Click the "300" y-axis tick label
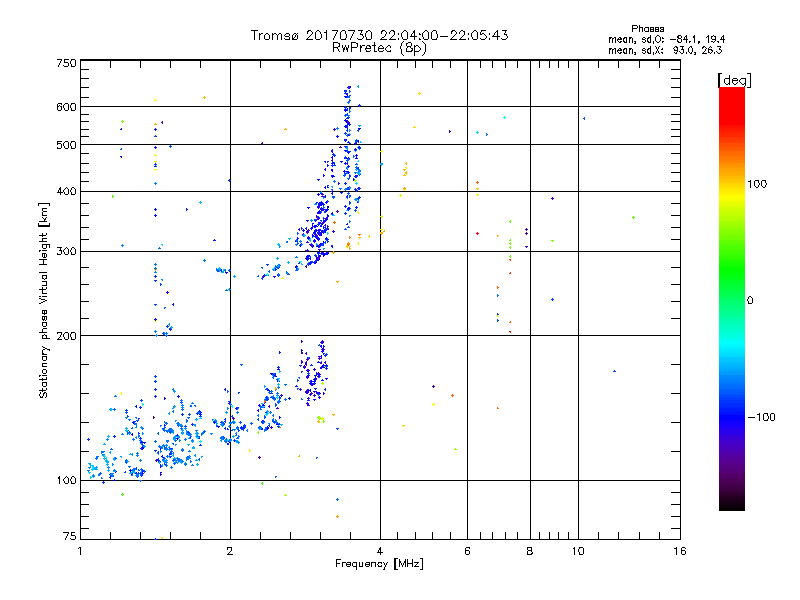The width and height of the screenshot is (800, 600). coord(66,251)
